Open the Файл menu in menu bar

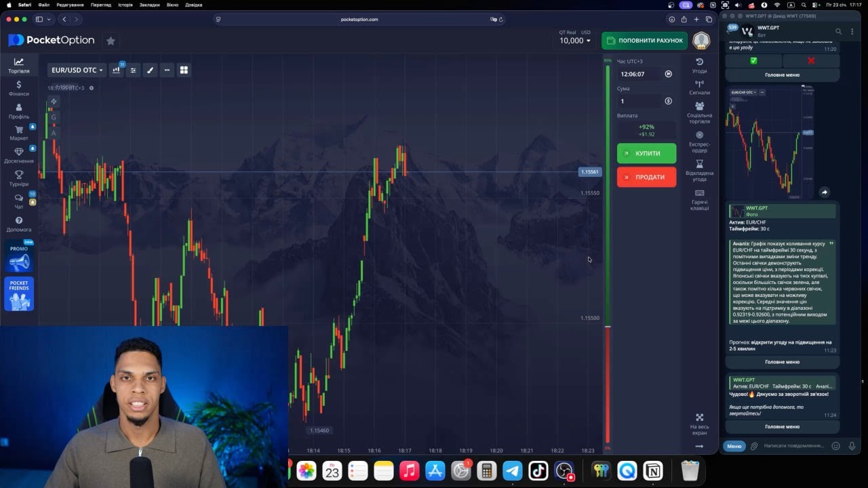coord(43,4)
